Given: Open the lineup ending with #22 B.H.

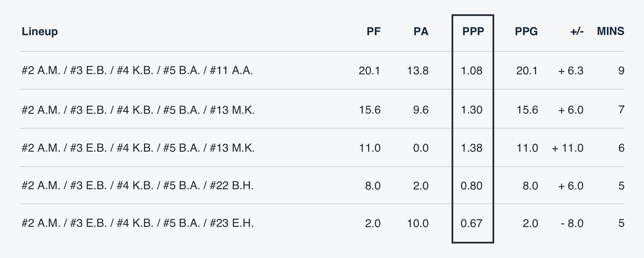Looking at the screenshot, I should (x=138, y=186).
